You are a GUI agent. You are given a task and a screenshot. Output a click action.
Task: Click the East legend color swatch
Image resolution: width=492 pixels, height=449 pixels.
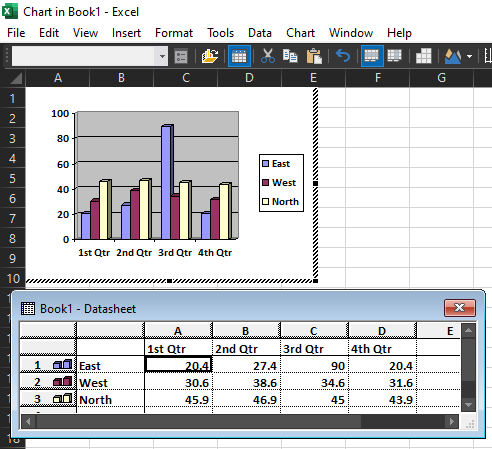point(265,164)
